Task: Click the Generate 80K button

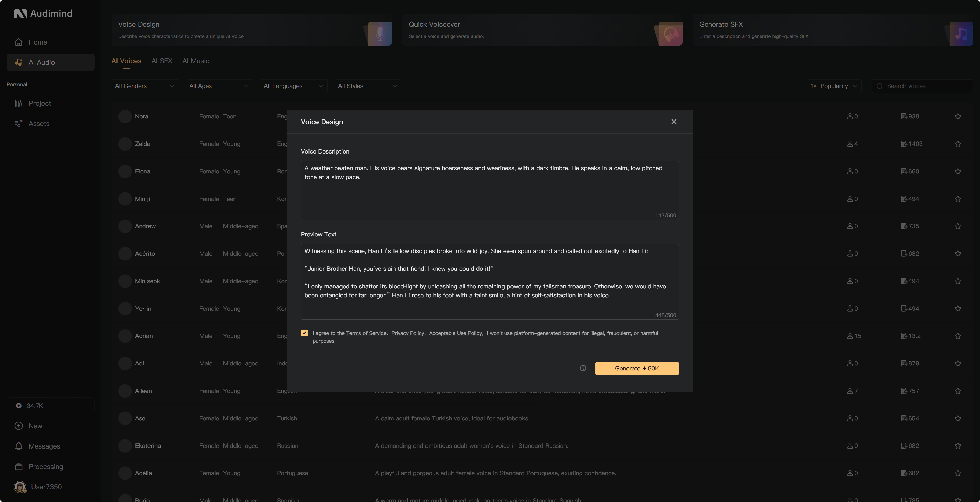Action: coord(637,368)
